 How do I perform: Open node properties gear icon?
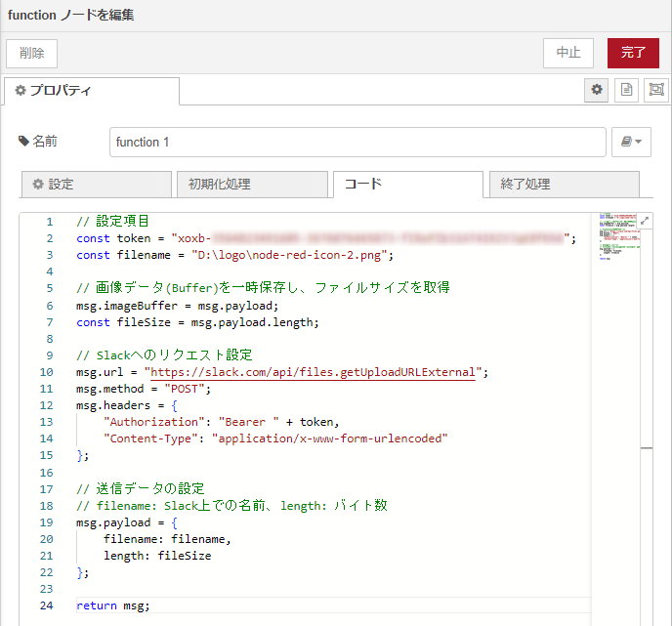pos(596,90)
